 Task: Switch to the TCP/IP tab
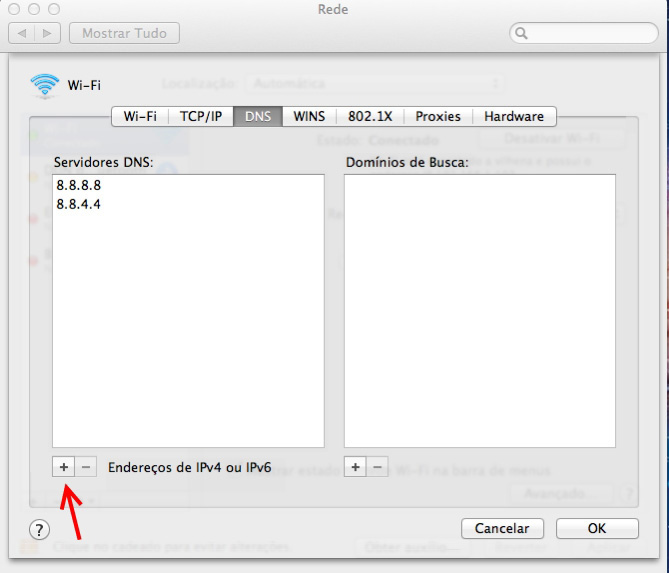201,116
